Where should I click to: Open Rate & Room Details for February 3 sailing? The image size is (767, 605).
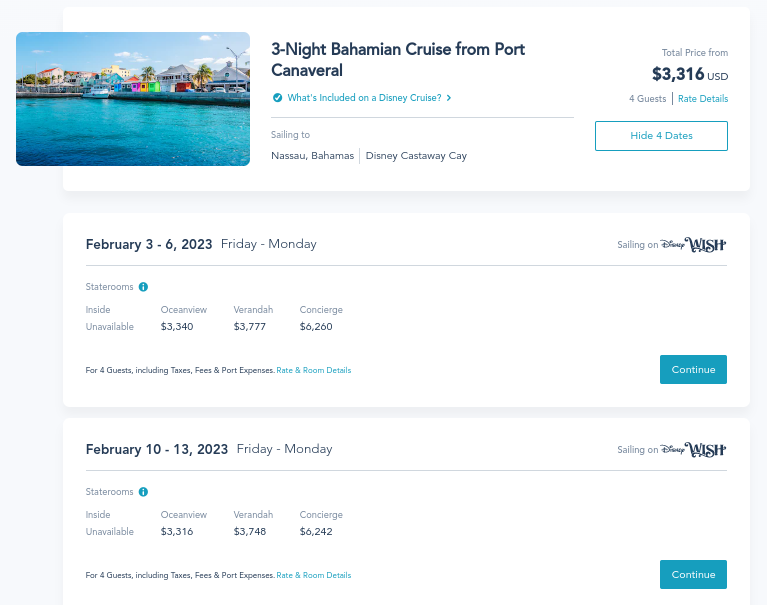pyautogui.click(x=314, y=370)
